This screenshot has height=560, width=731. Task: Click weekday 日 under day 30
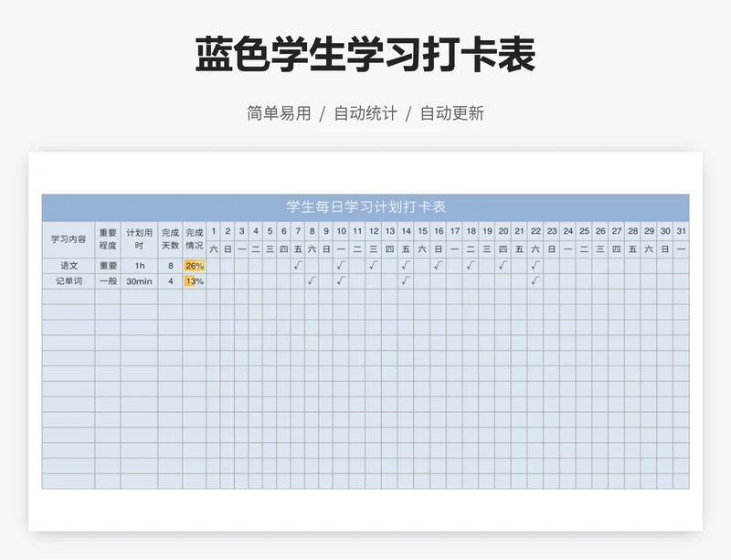pyautogui.click(x=665, y=249)
